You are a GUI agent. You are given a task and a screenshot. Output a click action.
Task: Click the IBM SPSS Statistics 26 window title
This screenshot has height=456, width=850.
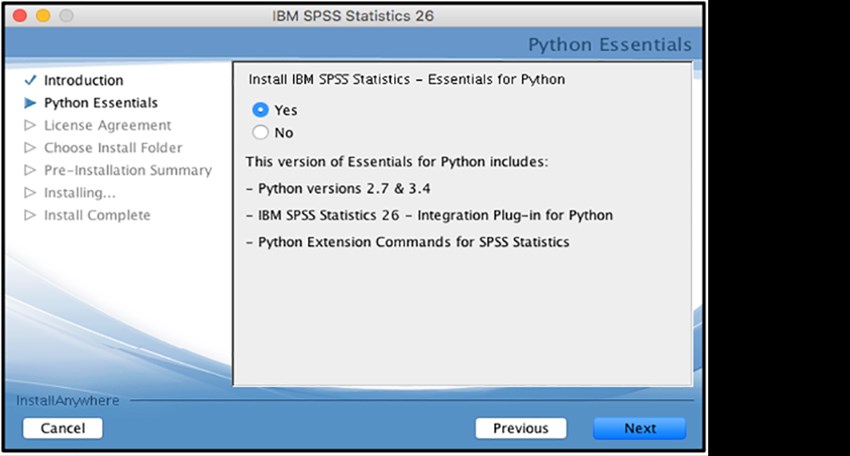click(353, 16)
